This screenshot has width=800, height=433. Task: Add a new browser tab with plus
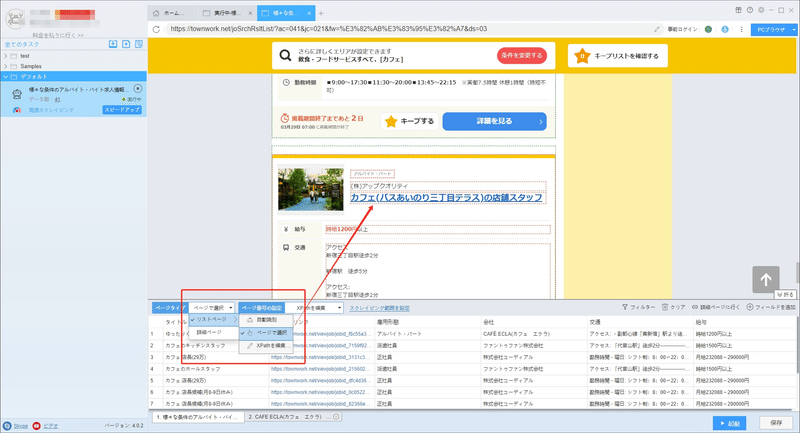tap(321, 13)
